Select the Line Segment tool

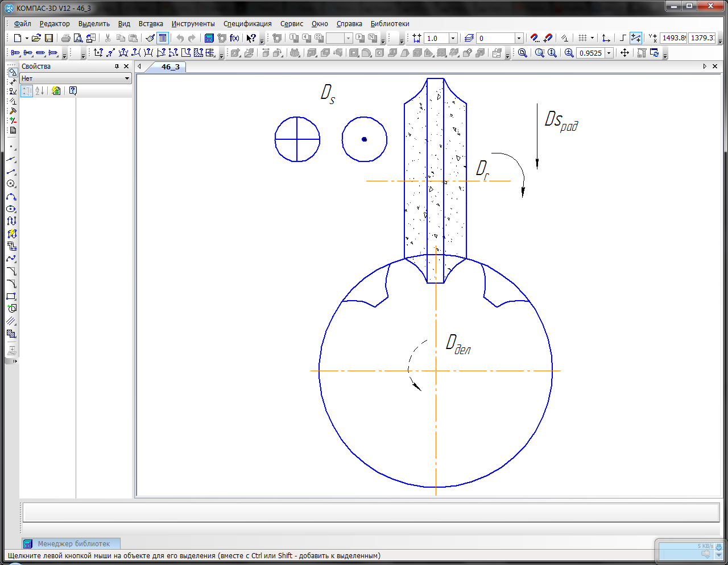click(x=11, y=172)
